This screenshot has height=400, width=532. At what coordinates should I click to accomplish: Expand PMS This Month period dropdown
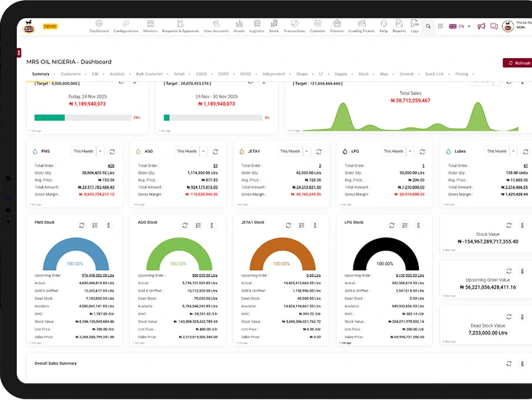coord(89,151)
